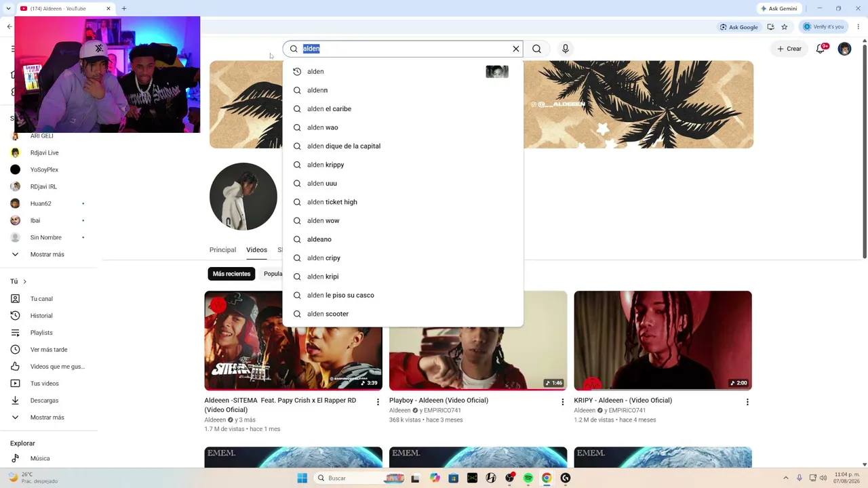
Task: Start voice search with the microphone icon
Action: pos(566,49)
